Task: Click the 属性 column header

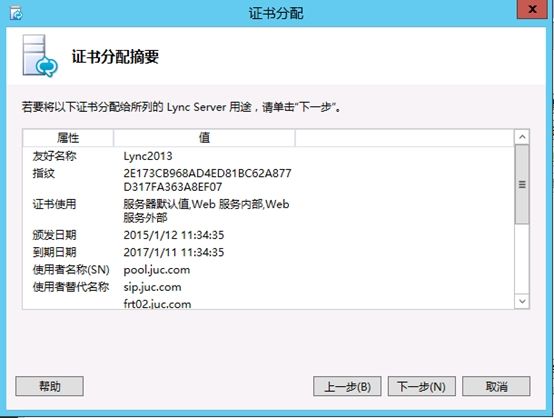Action: point(68,137)
